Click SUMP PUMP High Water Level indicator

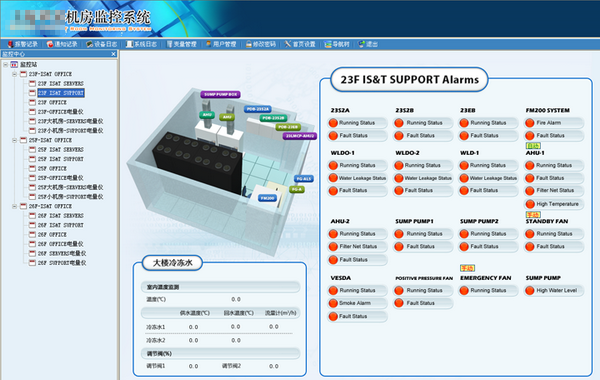(x=554, y=290)
